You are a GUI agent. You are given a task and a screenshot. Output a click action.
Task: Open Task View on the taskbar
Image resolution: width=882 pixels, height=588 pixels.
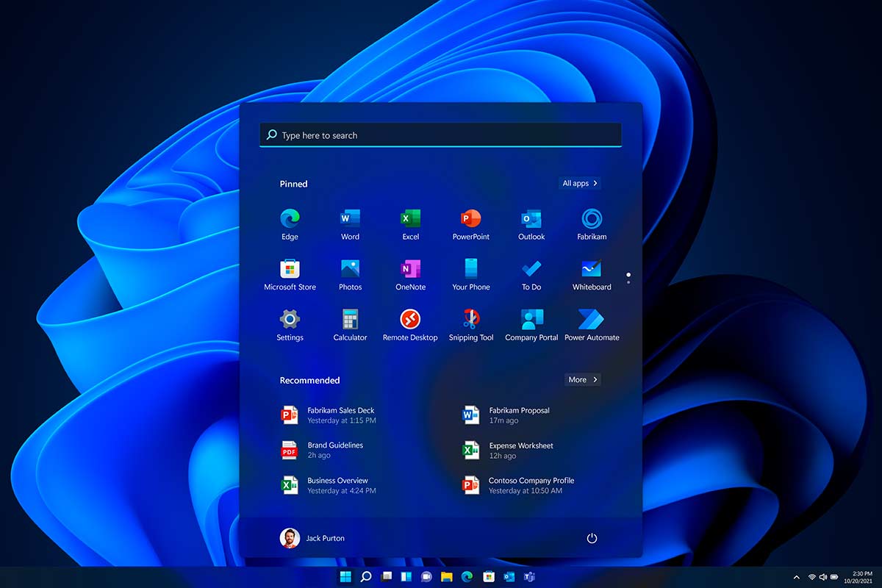(x=385, y=577)
